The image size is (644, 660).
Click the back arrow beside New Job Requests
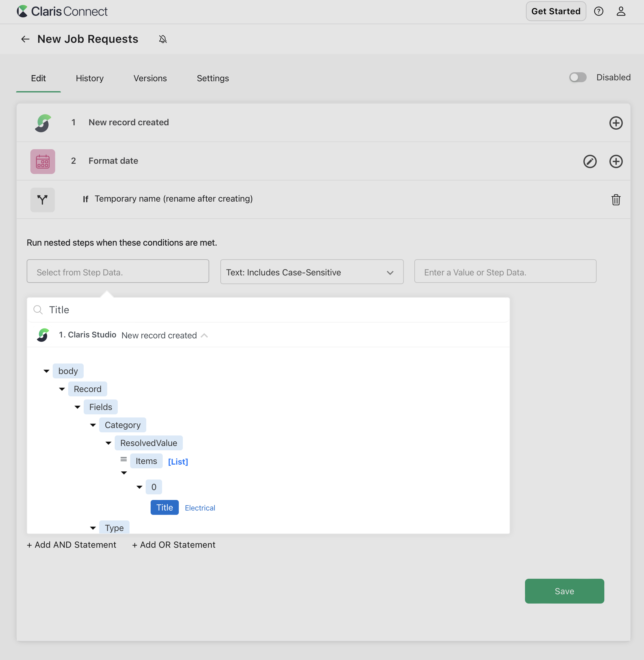click(25, 39)
